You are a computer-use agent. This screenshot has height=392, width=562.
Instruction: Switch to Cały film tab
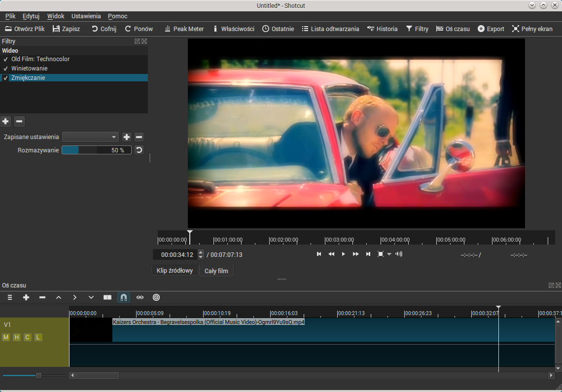(216, 271)
